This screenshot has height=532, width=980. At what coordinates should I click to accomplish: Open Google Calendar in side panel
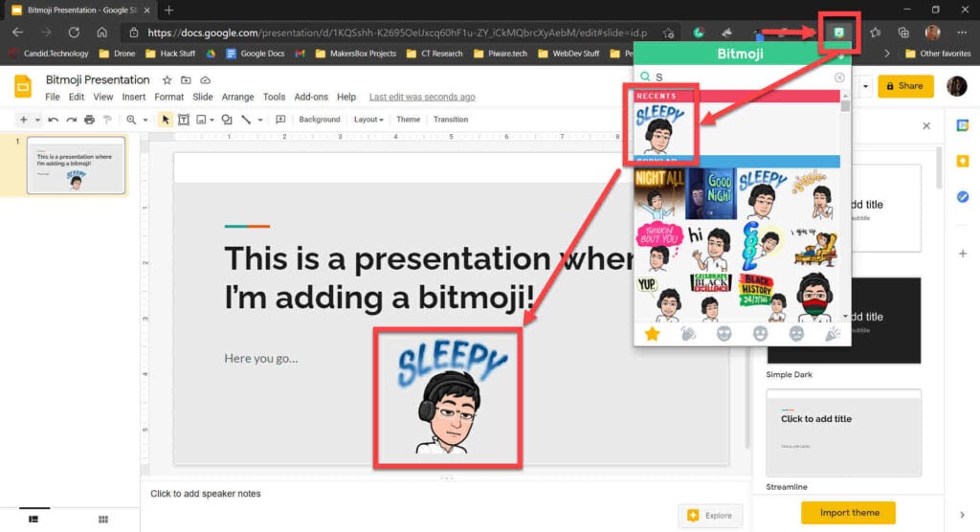[x=963, y=125]
